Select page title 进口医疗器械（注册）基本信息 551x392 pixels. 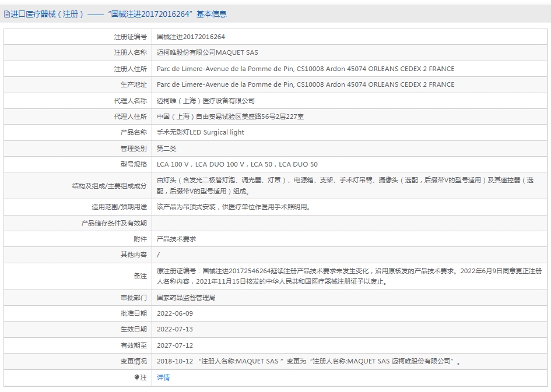(118, 14)
